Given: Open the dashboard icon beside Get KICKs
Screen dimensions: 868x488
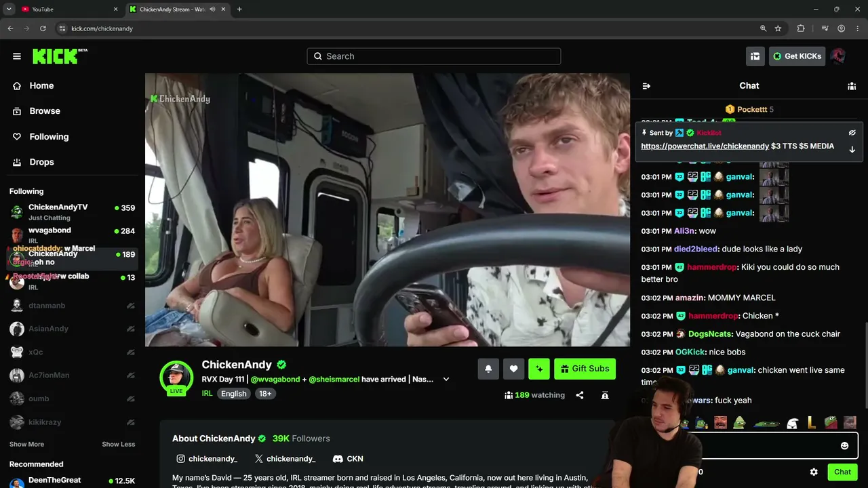Looking at the screenshot, I should click(755, 56).
